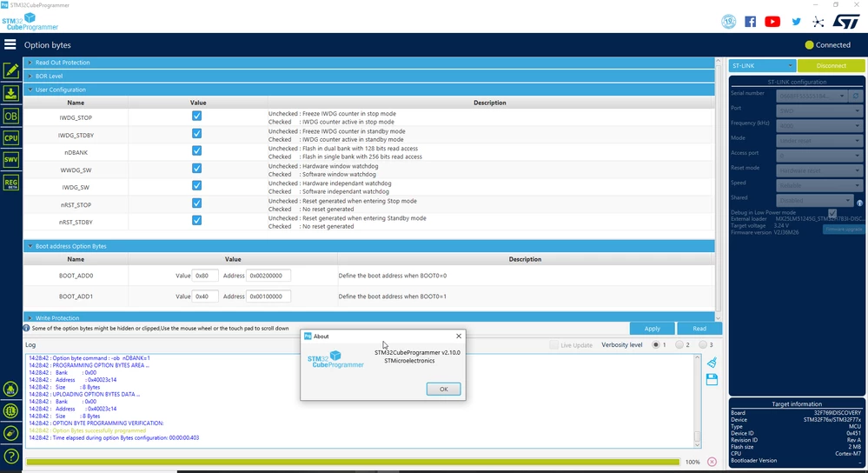Open the REG beta registers icon
The width and height of the screenshot is (868, 473).
point(11,183)
